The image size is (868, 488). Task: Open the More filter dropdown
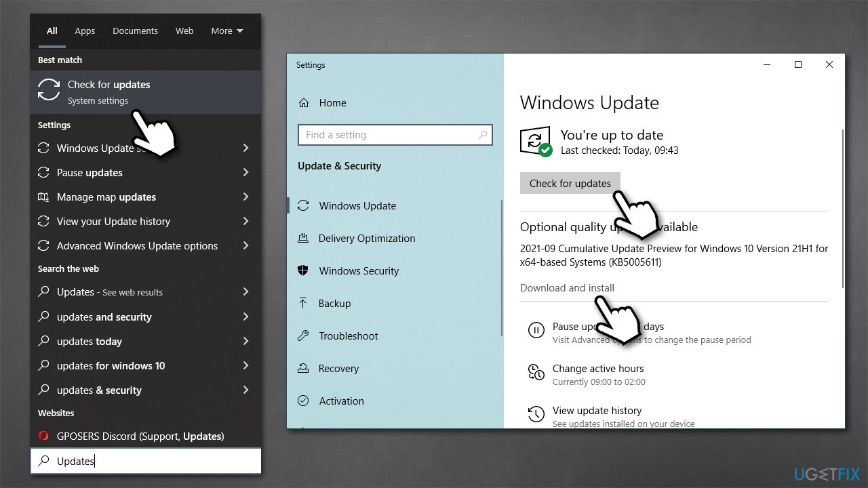click(x=226, y=30)
